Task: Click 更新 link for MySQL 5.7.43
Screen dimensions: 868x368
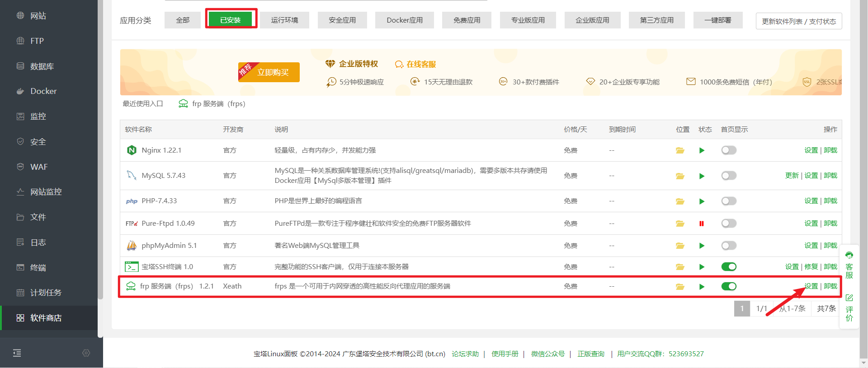Action: pos(792,176)
